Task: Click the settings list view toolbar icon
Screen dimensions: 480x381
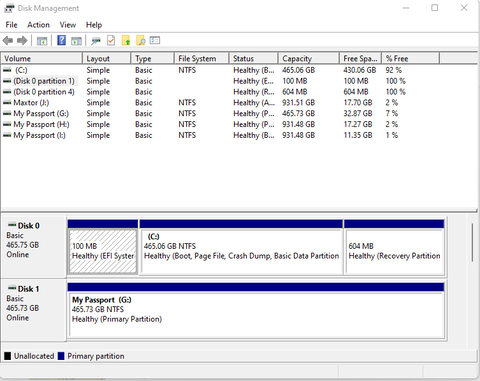Action: click(155, 40)
